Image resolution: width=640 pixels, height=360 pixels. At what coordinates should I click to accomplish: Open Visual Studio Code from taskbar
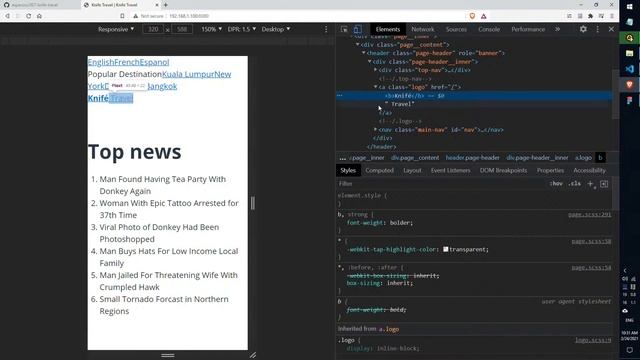[x=629, y=69]
